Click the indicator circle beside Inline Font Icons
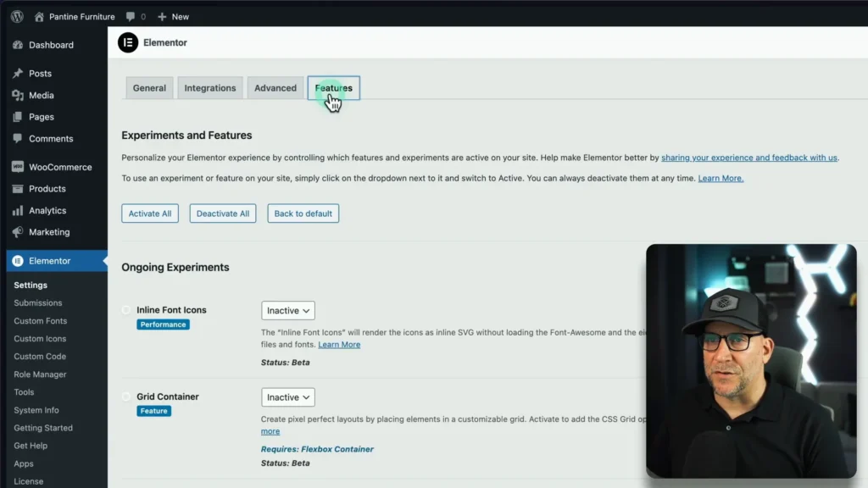 [x=126, y=310]
